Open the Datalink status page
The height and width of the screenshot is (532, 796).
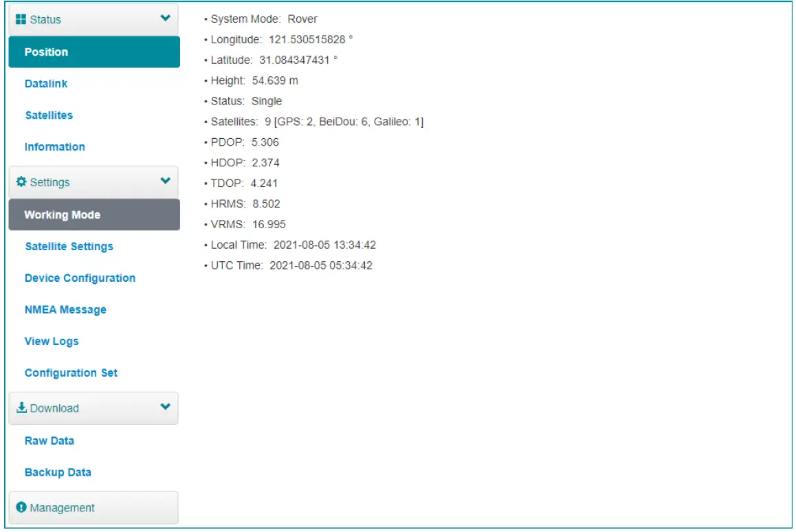(x=46, y=83)
